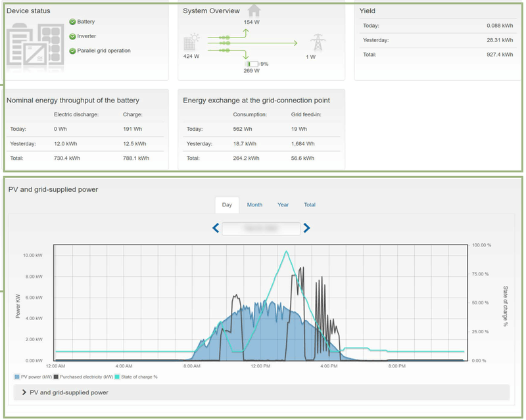
Task: Click the 269 W battery power value
Action: pos(252,71)
